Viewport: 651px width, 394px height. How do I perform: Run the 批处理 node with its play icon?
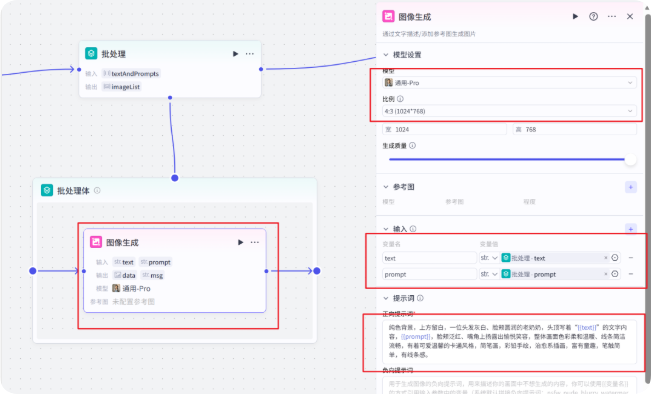pos(235,54)
